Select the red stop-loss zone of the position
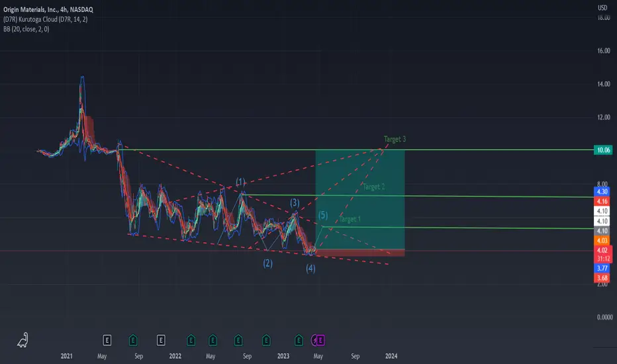The width and height of the screenshot is (617, 364). 359,253
